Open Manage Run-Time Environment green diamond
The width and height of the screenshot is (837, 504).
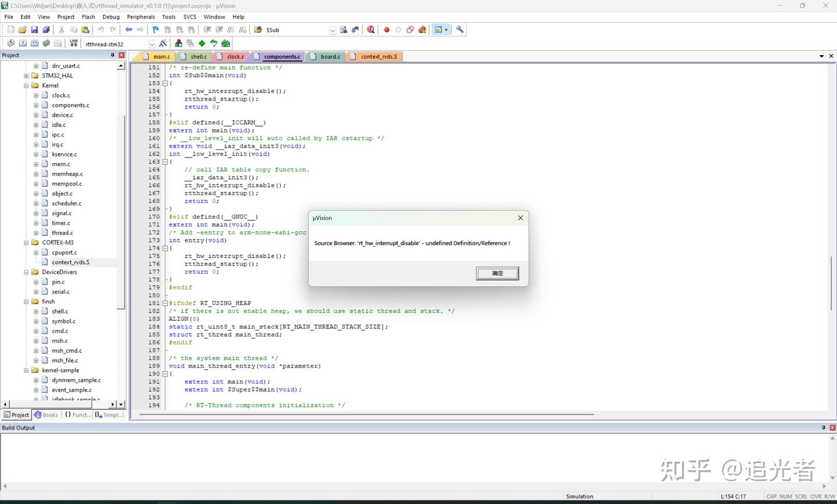point(202,44)
